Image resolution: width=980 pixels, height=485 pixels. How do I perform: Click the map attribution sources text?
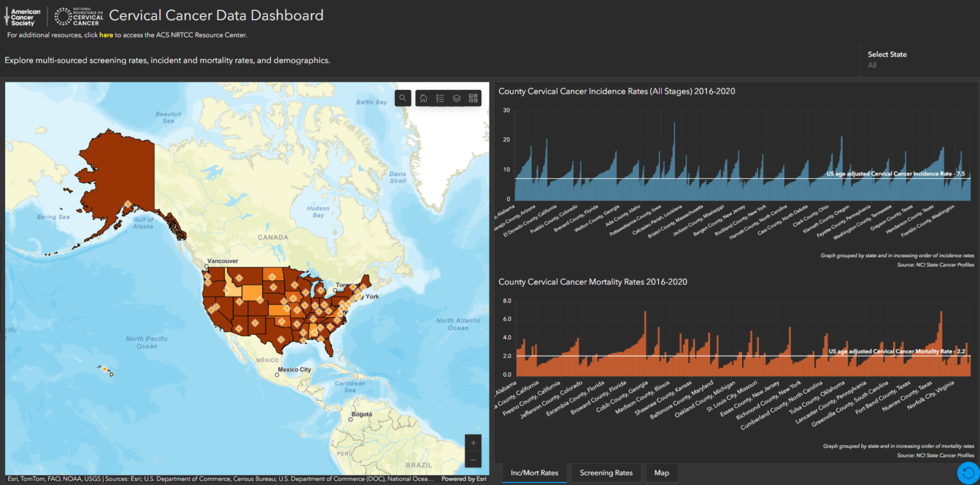click(223, 478)
